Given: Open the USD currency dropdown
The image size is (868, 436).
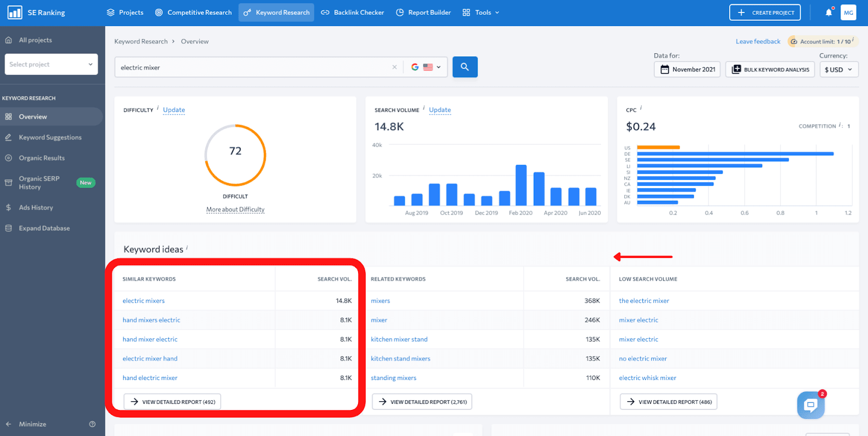Looking at the screenshot, I should (x=839, y=69).
